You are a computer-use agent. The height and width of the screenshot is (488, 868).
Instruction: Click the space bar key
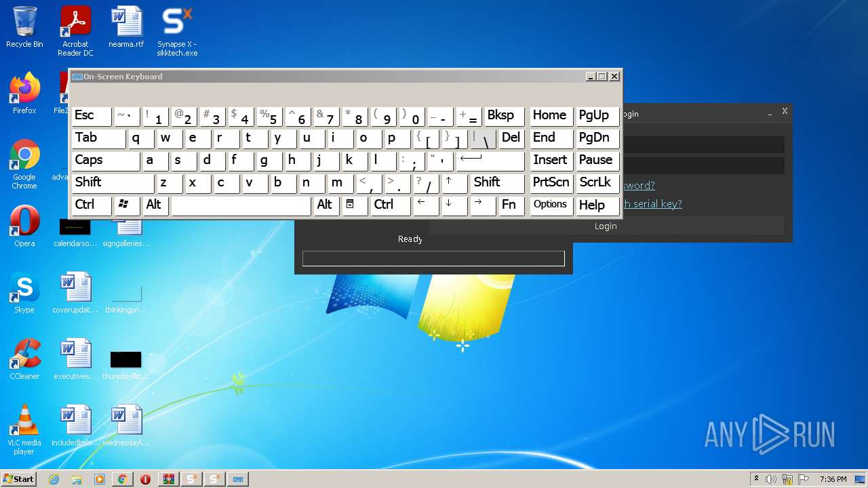[241, 205]
